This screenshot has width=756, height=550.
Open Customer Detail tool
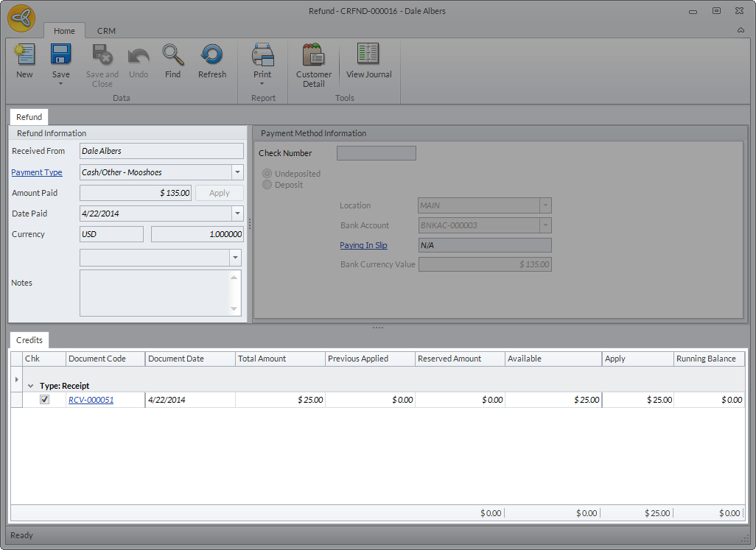click(x=314, y=55)
